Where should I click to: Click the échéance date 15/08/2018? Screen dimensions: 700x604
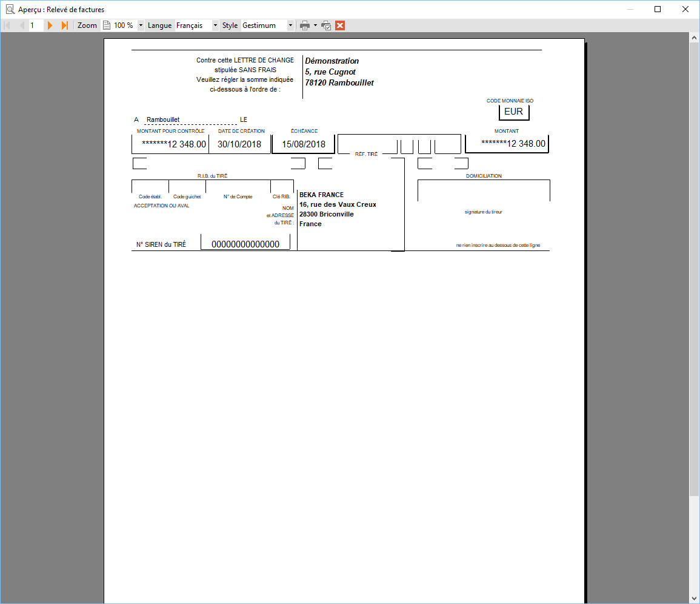(304, 144)
